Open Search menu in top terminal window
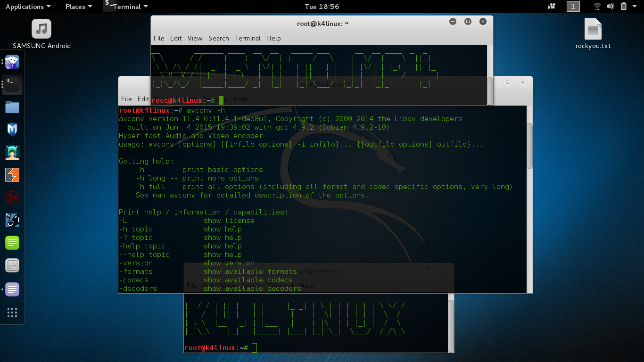This screenshot has width=644, height=362. (219, 38)
